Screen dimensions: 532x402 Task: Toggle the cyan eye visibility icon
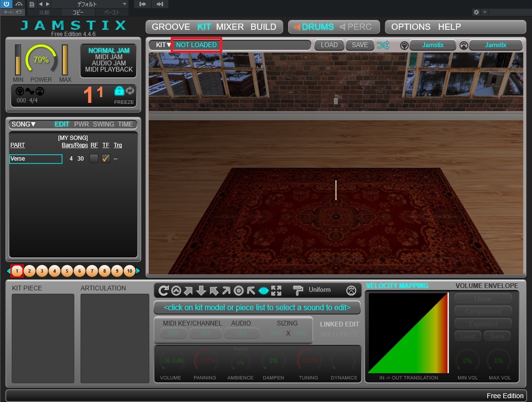coord(264,290)
